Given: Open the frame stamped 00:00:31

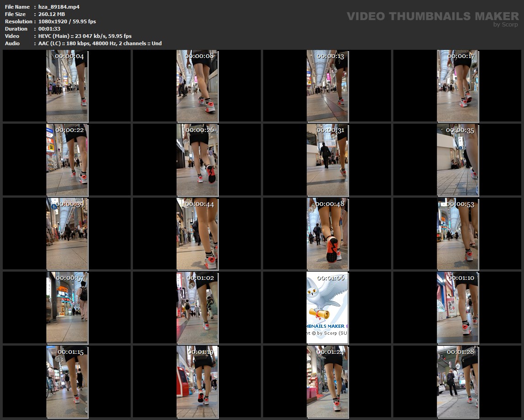Looking at the screenshot, I should tap(327, 160).
